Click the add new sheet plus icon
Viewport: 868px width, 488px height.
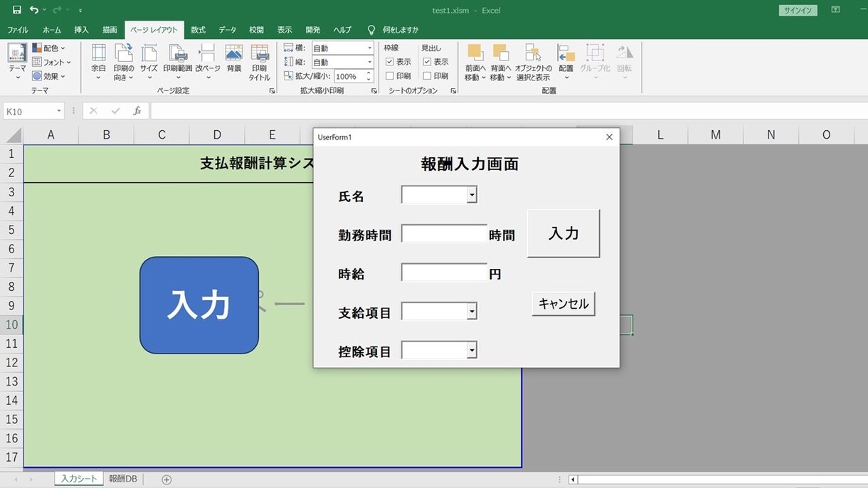pyautogui.click(x=166, y=479)
